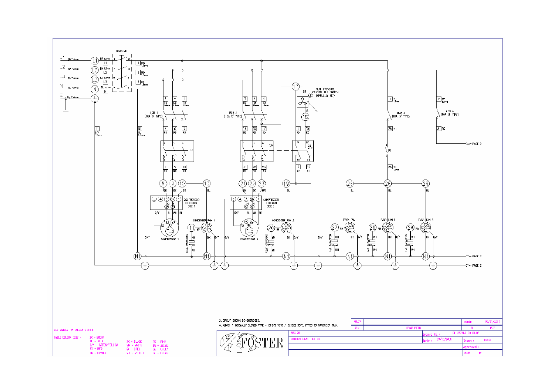Click terminal circle 28
Viewport: 555px width, 392px height.
click(x=372, y=227)
